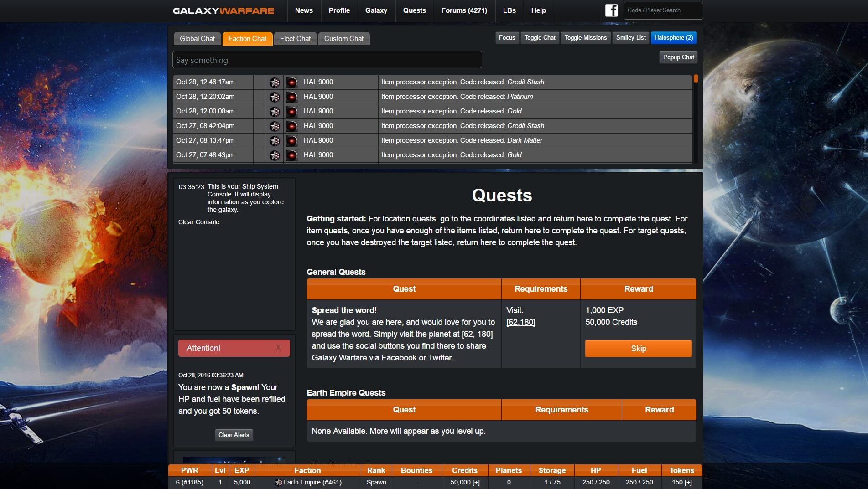This screenshot has height=489, width=868.
Task: Enable Focus mode for chat
Action: click(507, 38)
